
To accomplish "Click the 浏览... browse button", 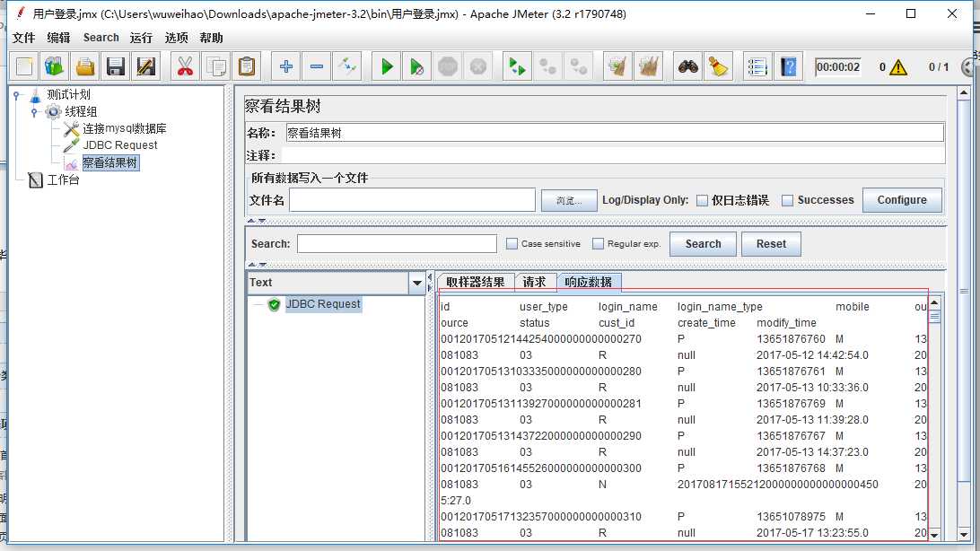I will pos(569,200).
